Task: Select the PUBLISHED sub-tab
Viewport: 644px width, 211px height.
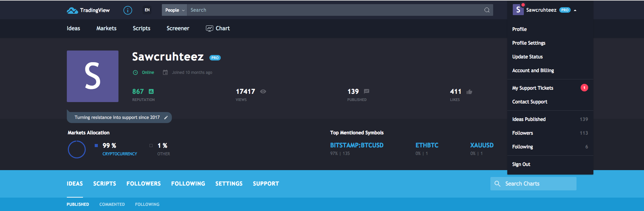Action: click(78, 204)
